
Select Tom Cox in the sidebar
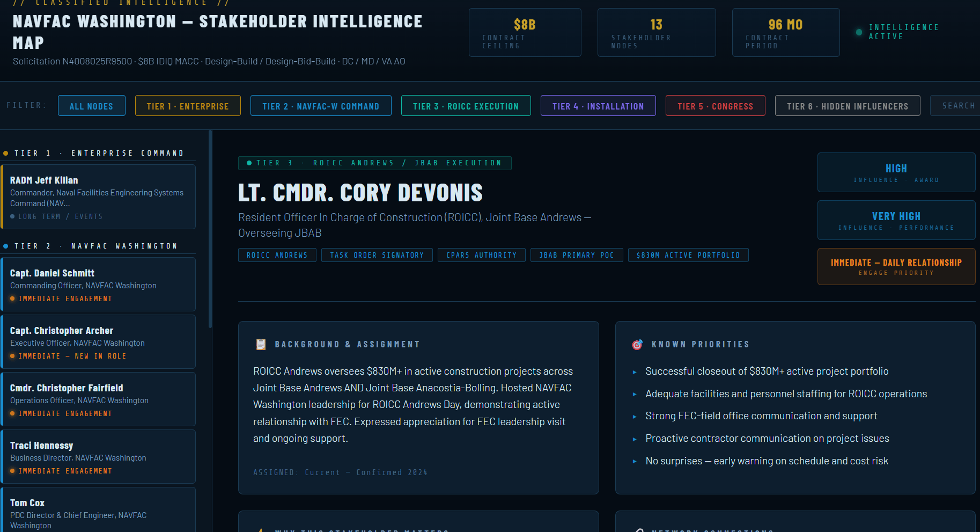click(98, 509)
